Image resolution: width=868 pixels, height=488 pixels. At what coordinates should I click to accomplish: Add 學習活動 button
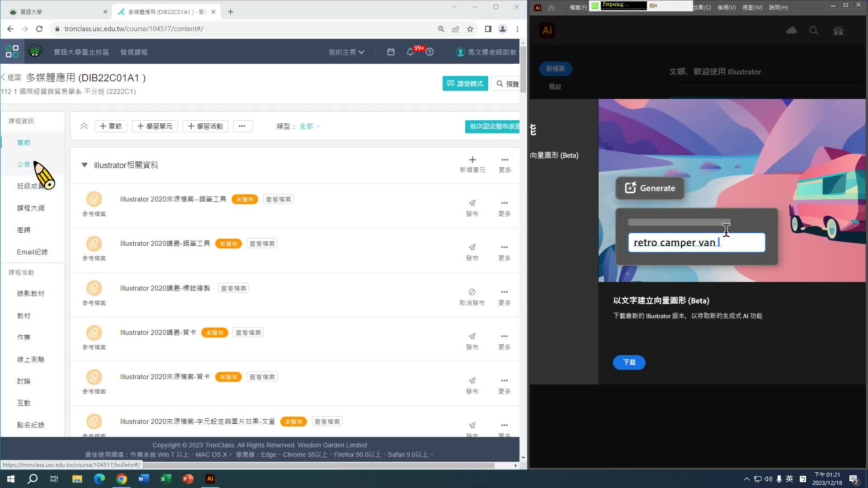(205, 126)
